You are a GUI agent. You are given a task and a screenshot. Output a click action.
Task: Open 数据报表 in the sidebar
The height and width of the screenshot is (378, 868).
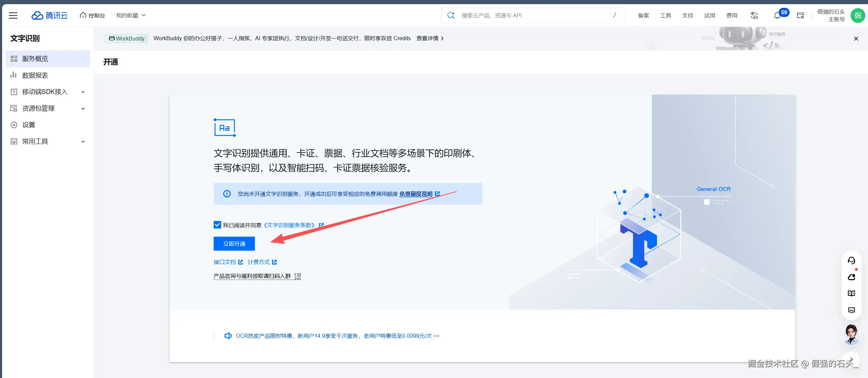tap(48, 75)
